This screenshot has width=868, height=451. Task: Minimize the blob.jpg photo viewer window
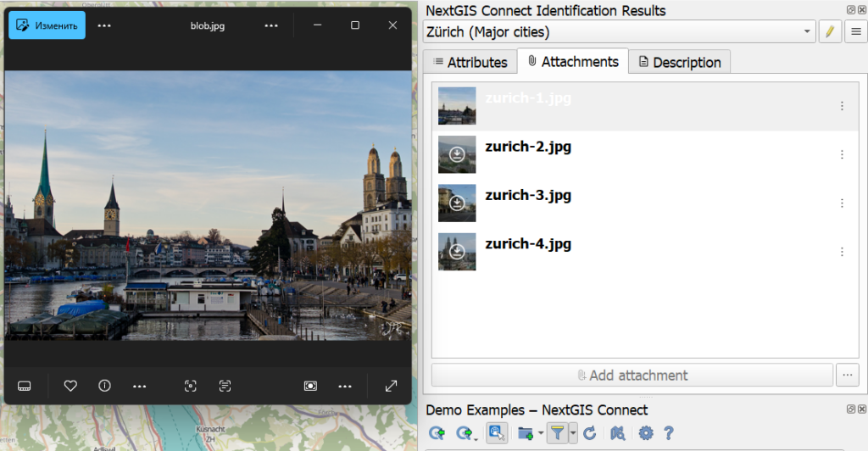click(317, 25)
